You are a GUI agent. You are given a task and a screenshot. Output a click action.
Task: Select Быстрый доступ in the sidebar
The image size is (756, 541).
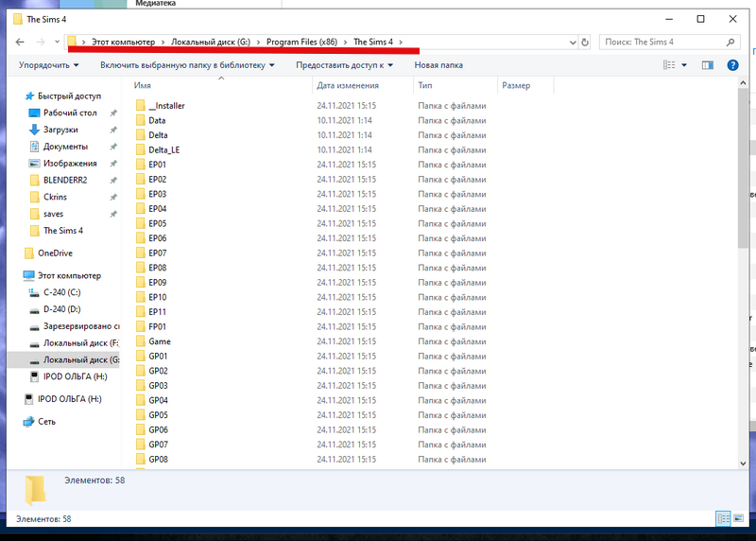69,96
